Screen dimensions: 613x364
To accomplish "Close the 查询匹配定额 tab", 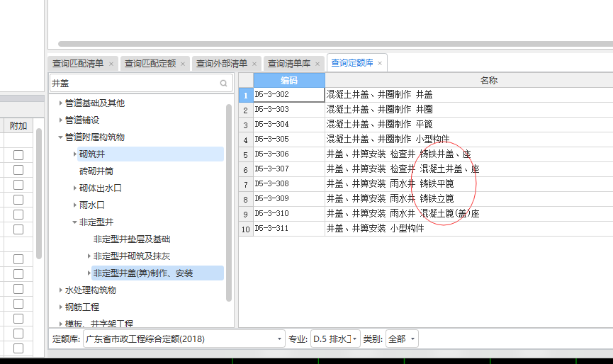I will pyautogui.click(x=183, y=64).
